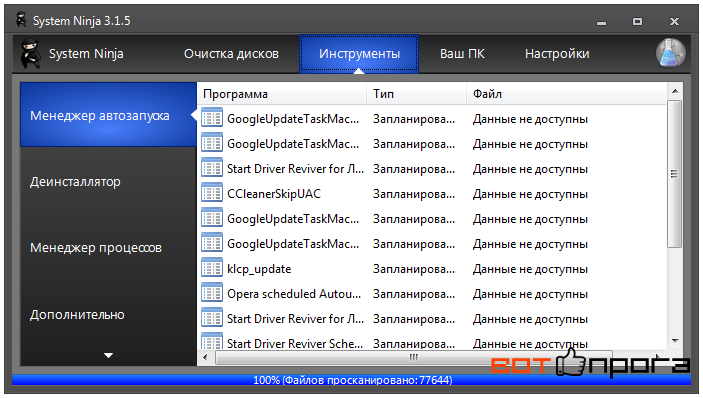Click the vertical scrollbar's down arrow
This screenshot has width=703, height=398.
coord(675,342)
